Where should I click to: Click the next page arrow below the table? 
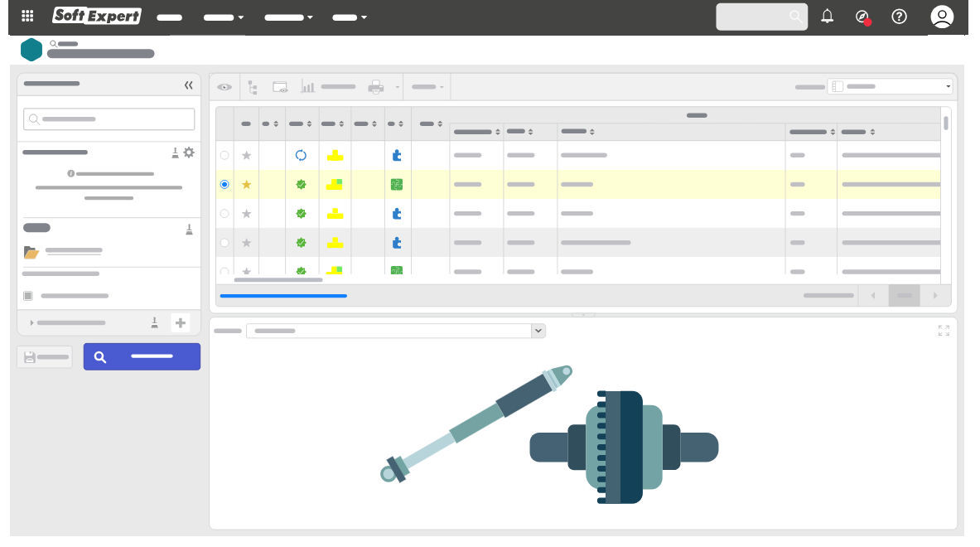pyautogui.click(x=935, y=295)
